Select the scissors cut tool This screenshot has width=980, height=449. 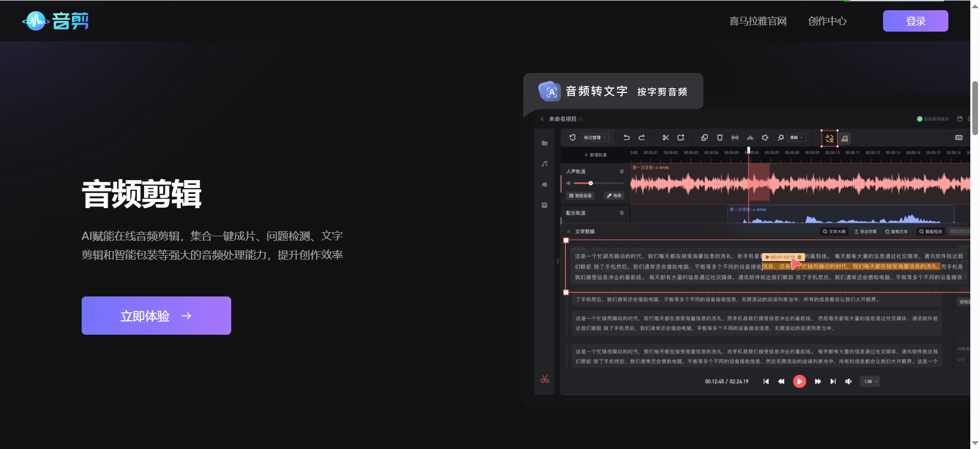(666, 137)
